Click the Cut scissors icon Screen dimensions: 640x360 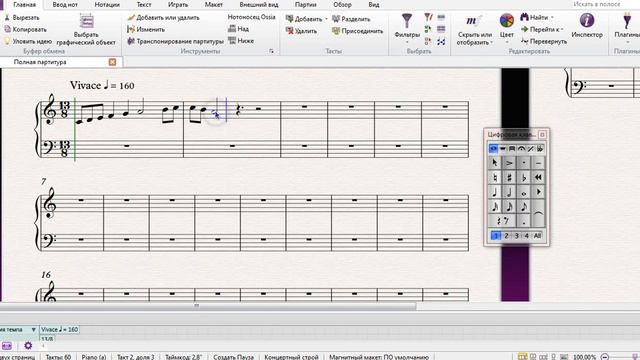click(x=7, y=18)
